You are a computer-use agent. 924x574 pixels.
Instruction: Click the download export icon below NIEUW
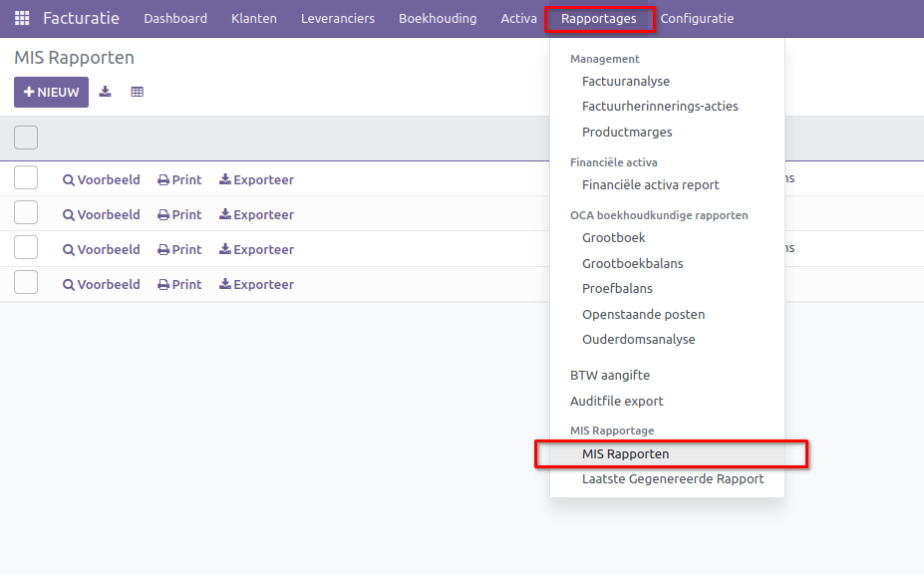tap(105, 92)
